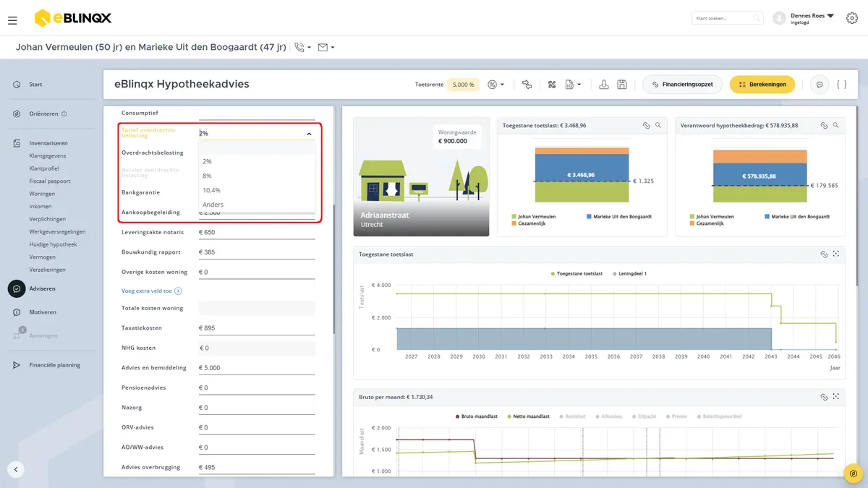The height and width of the screenshot is (488, 868).
Task: Click the link icon on Verantwoord hypotheekbedrag chart
Action: [824, 125]
